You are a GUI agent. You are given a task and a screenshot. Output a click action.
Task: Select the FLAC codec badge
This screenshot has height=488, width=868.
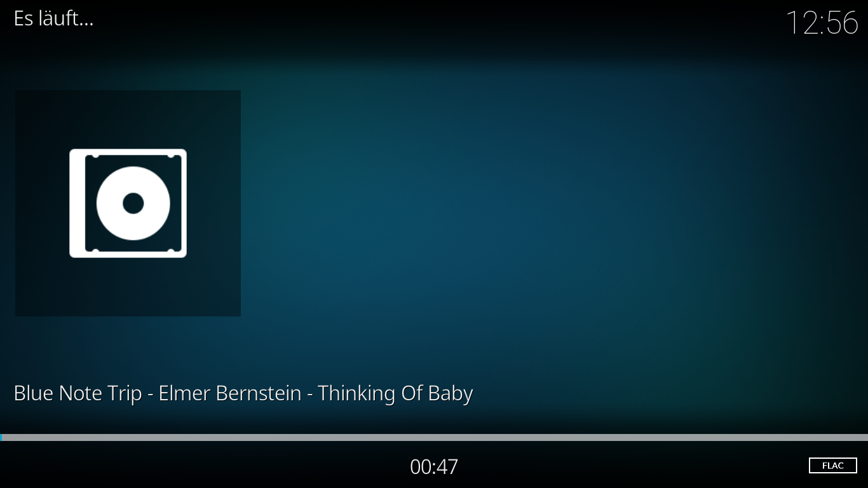(832, 466)
